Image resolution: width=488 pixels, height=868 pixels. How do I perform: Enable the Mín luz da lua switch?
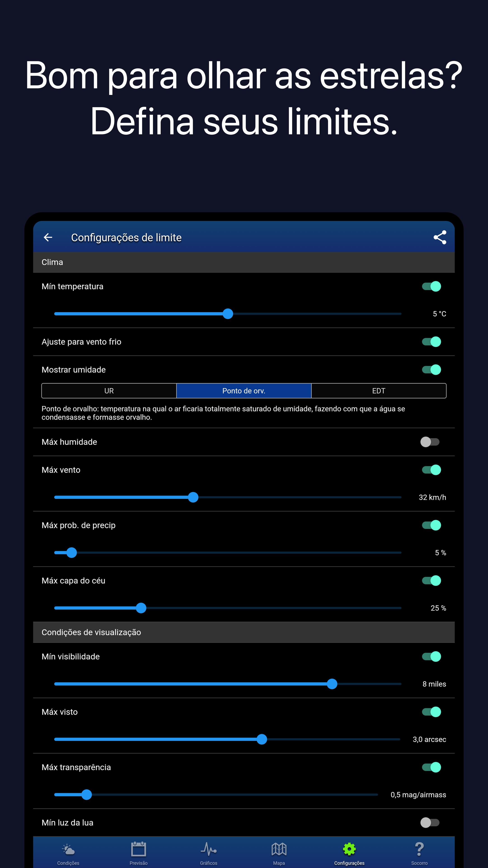(430, 823)
